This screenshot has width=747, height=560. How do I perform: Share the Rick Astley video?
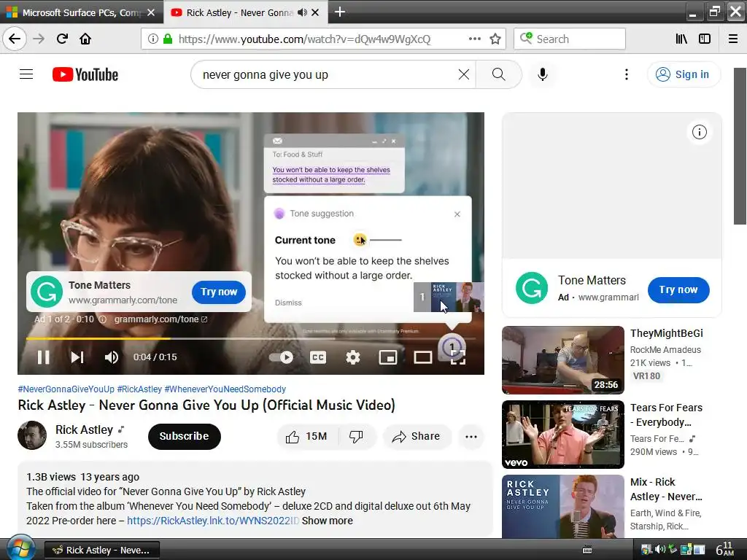click(x=417, y=436)
